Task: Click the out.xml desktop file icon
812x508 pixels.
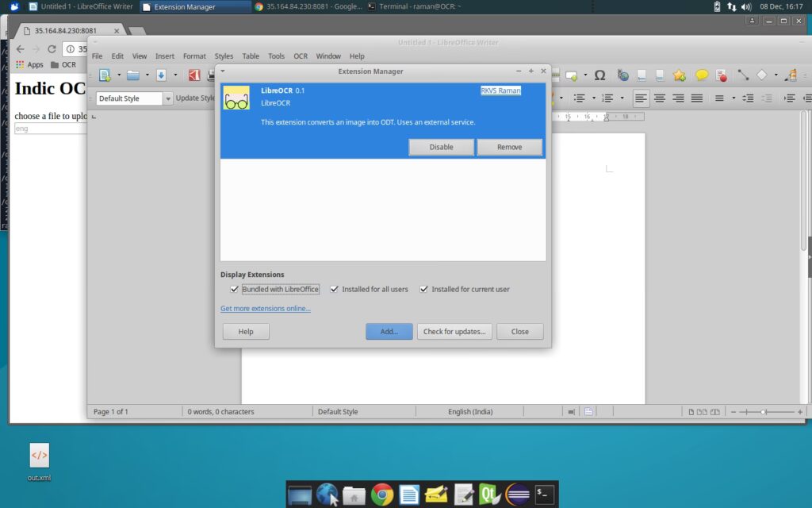Action: 39,456
